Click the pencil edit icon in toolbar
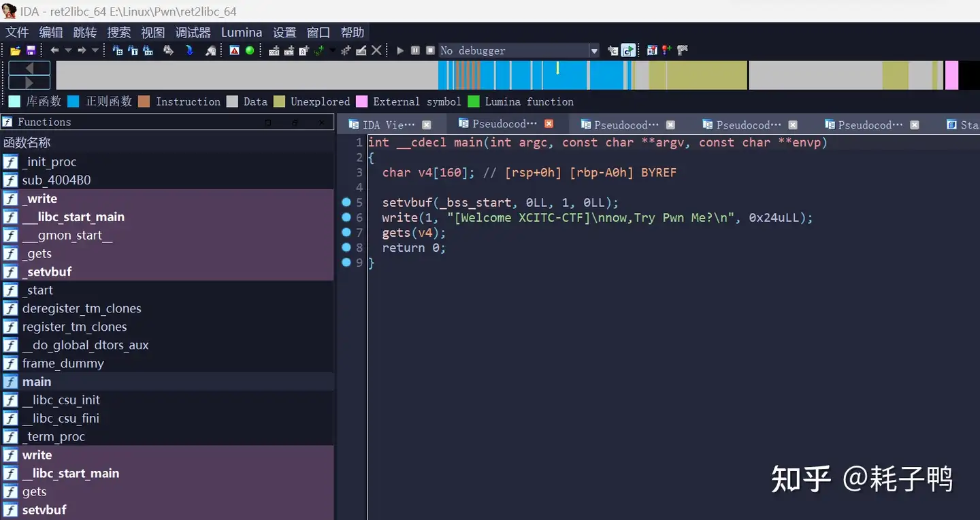This screenshot has height=520, width=980. point(361,50)
